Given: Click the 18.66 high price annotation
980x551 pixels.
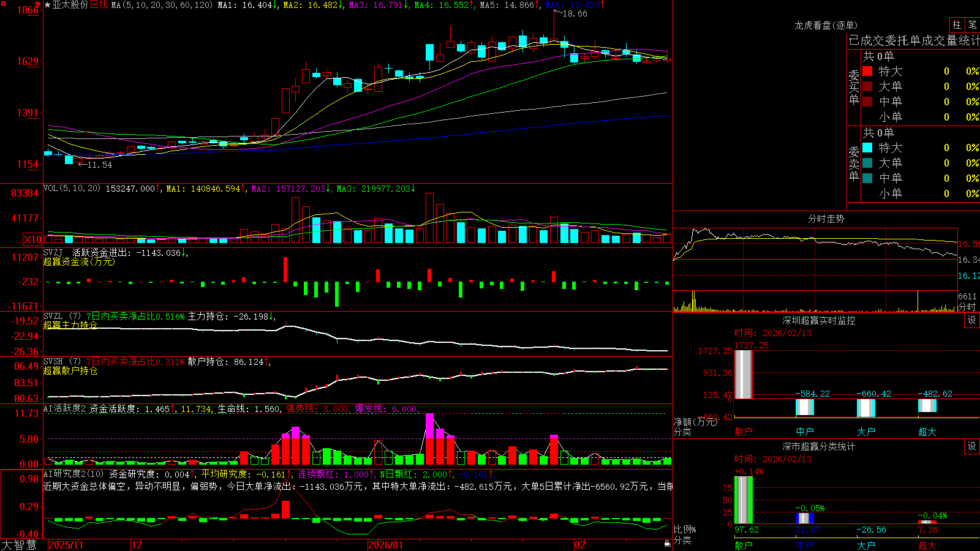Looking at the screenshot, I should click(575, 14).
